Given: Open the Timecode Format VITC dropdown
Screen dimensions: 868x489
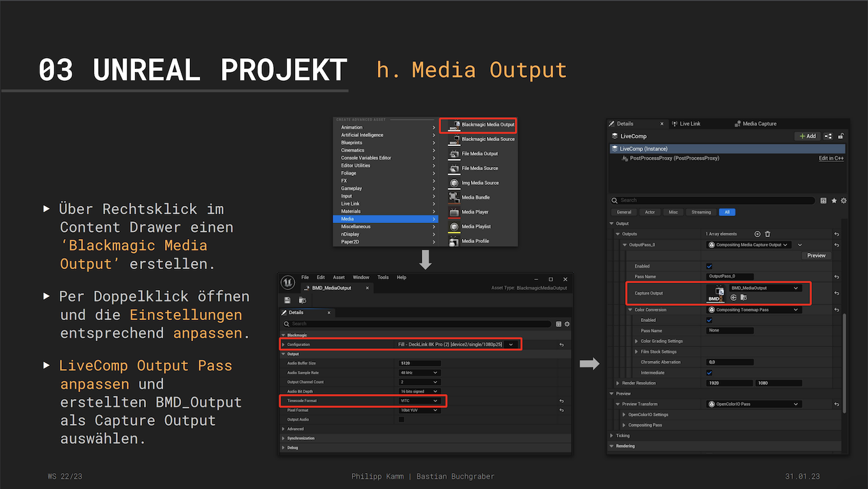Looking at the screenshot, I should [x=419, y=401].
